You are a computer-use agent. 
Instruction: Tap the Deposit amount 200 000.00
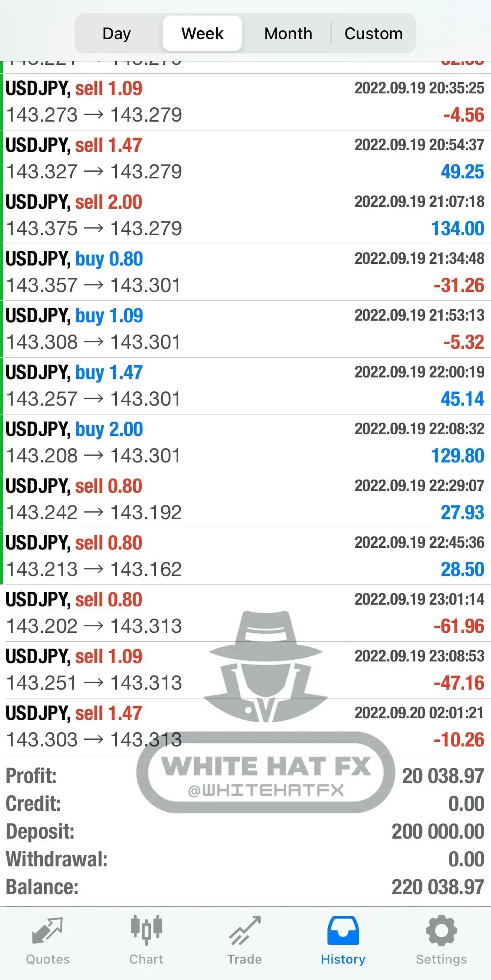pyautogui.click(x=438, y=831)
